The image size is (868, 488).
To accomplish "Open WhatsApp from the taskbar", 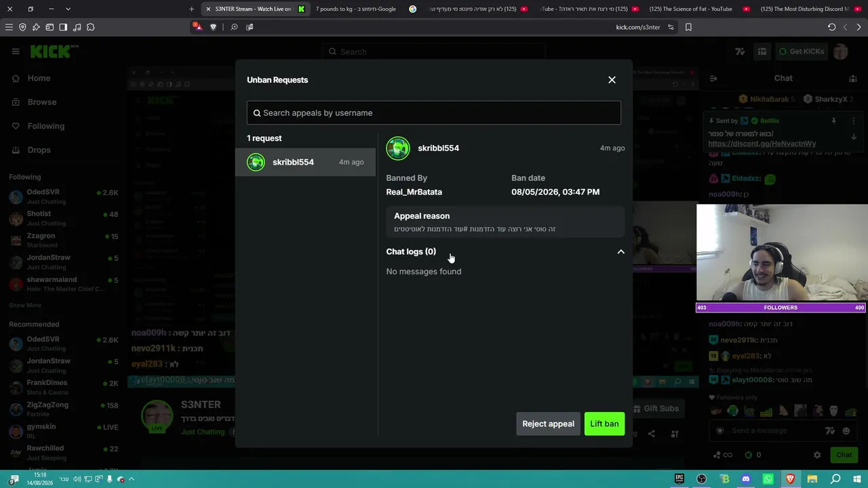I will coord(768,479).
